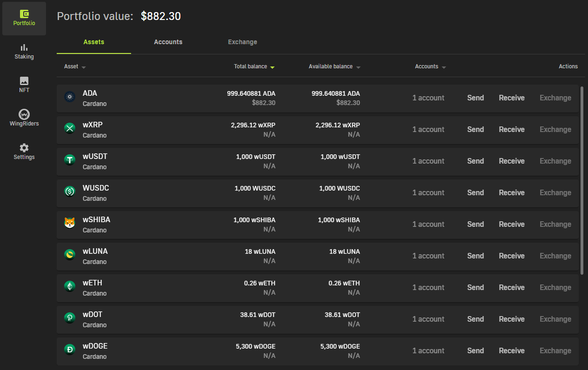
Task: Open the 1 account link for wUSDT
Action: click(428, 161)
